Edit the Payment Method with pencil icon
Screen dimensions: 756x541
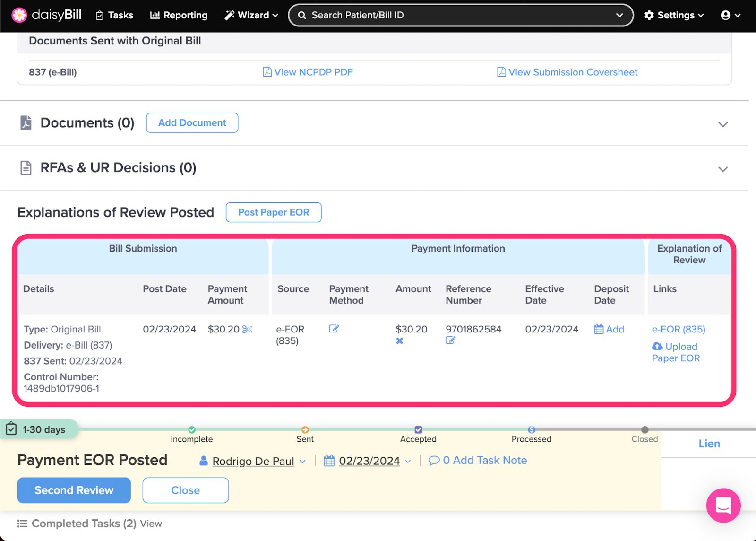click(334, 329)
